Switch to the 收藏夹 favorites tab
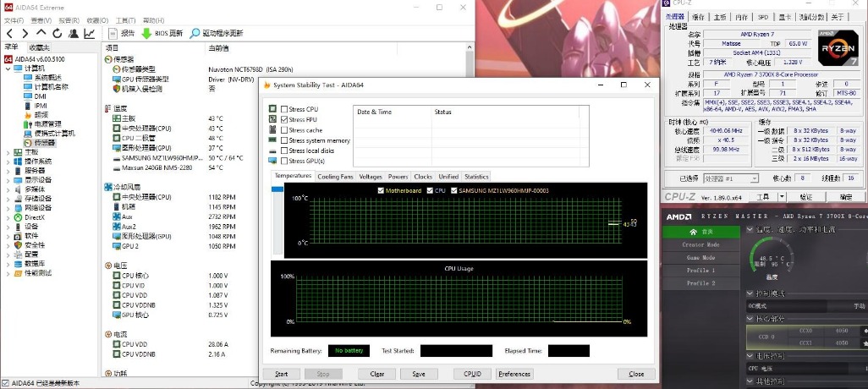868x389 pixels. [x=39, y=47]
